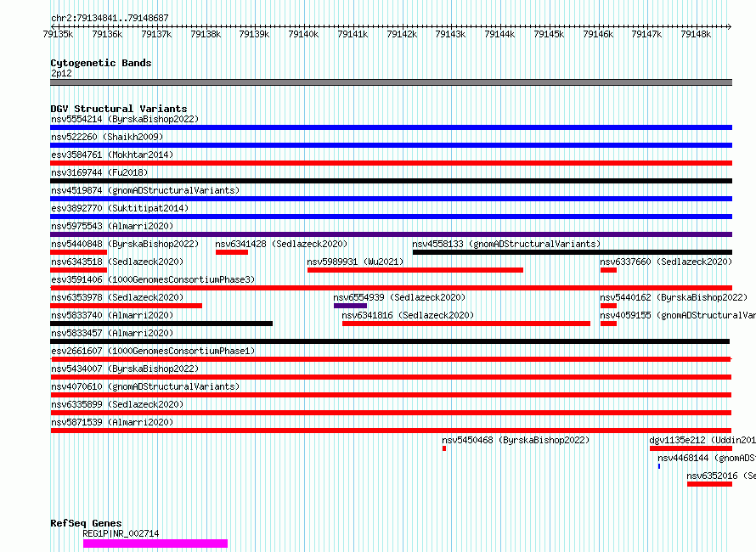Open nsv6343518 (Sedlazeck2020) label
This screenshot has width=756, height=552.
[x=117, y=262]
